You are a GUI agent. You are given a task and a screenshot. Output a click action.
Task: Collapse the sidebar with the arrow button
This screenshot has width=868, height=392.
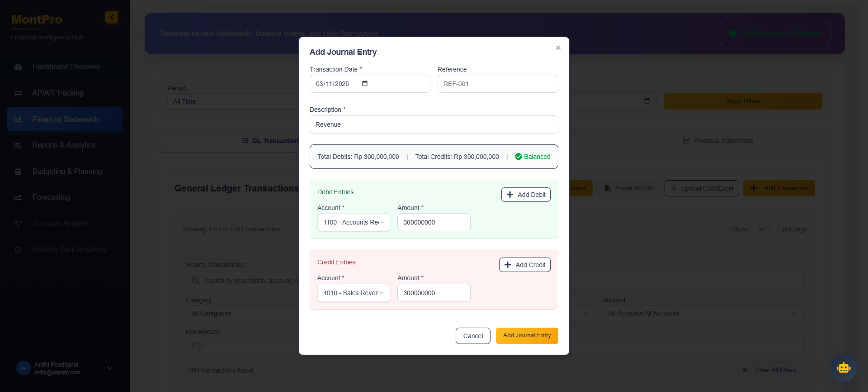(x=112, y=17)
